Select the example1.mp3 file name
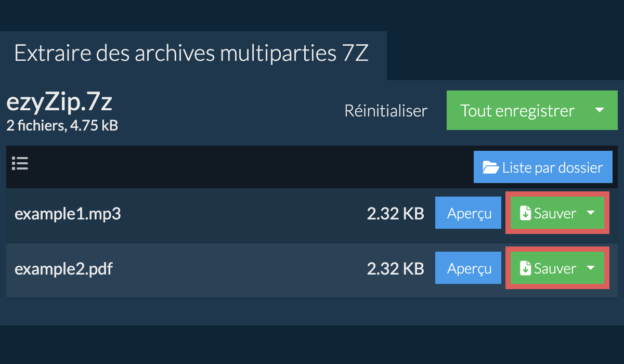624x364 pixels. [68, 214]
